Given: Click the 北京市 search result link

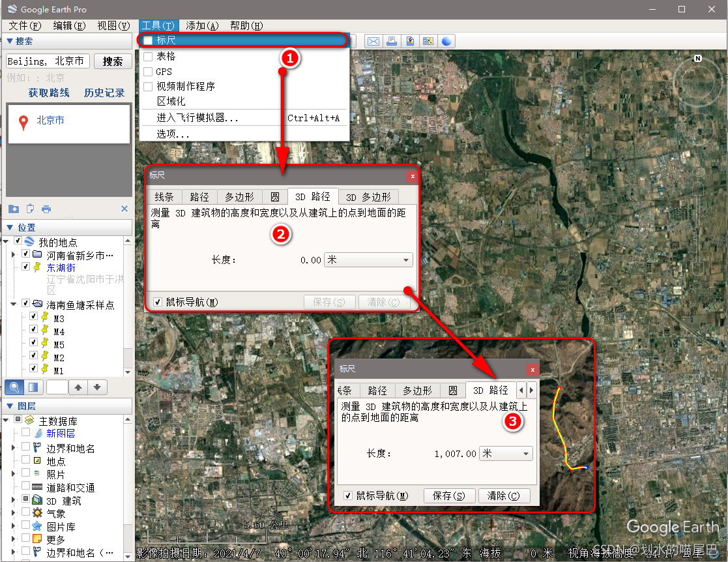Looking at the screenshot, I should pyautogui.click(x=50, y=121).
